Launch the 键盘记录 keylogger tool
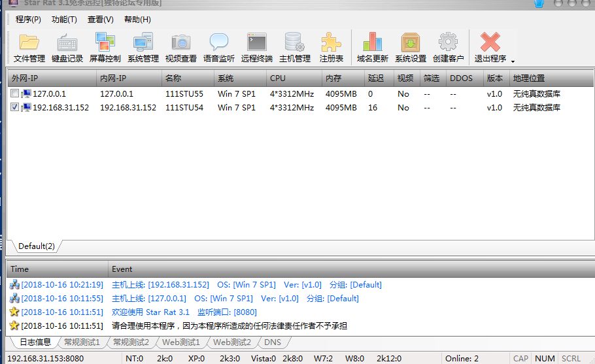This screenshot has height=364, width=595. (x=67, y=48)
